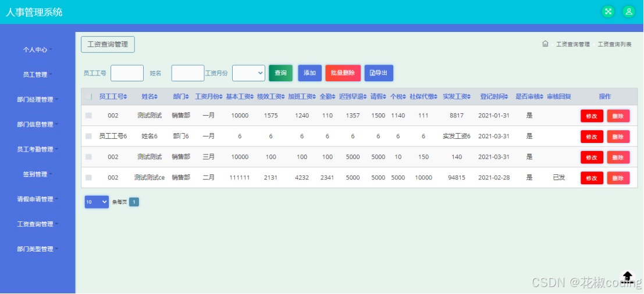Click the 工资查询管理 page title tab
The height and width of the screenshot is (294, 644).
(x=108, y=44)
